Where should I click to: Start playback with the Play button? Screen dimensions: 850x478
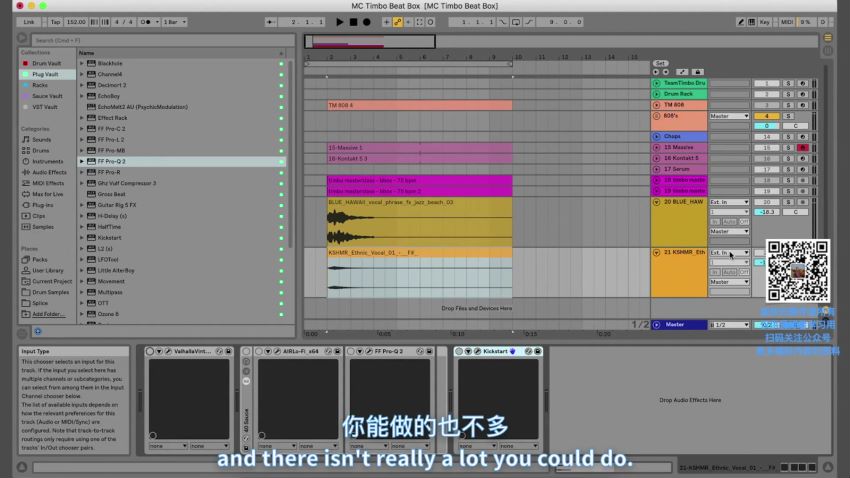pyautogui.click(x=339, y=22)
